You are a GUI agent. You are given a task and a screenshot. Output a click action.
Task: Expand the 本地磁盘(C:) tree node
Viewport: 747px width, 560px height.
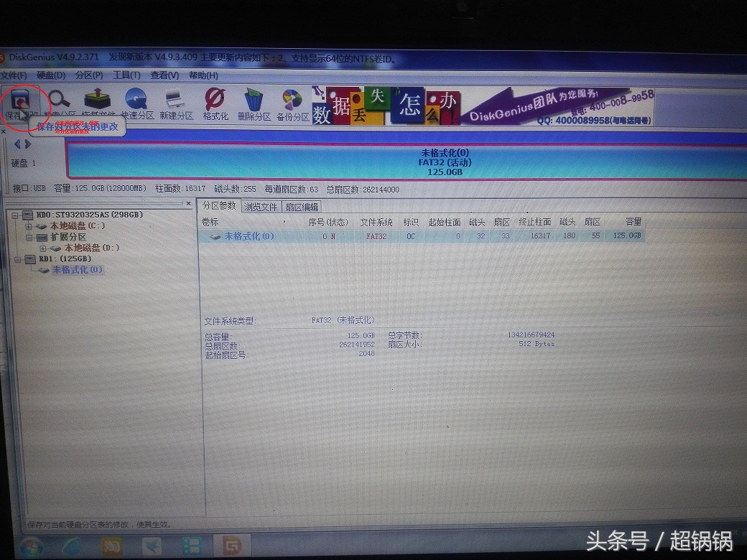(28, 226)
